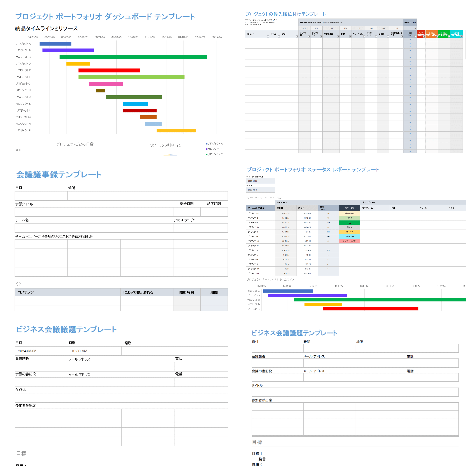The height and width of the screenshot is (476, 476).
Task: Click the 開始時刻 box beside 会議タイトル
Action: tap(187, 212)
